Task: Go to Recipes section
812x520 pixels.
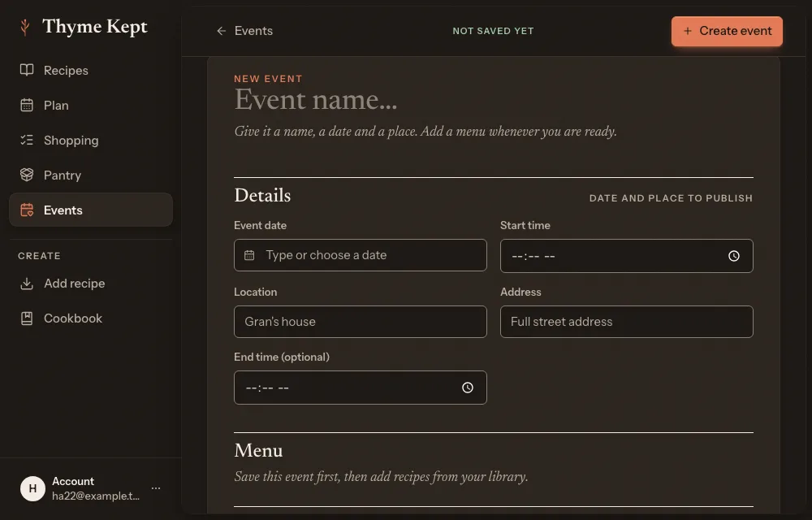Action: (x=91, y=70)
